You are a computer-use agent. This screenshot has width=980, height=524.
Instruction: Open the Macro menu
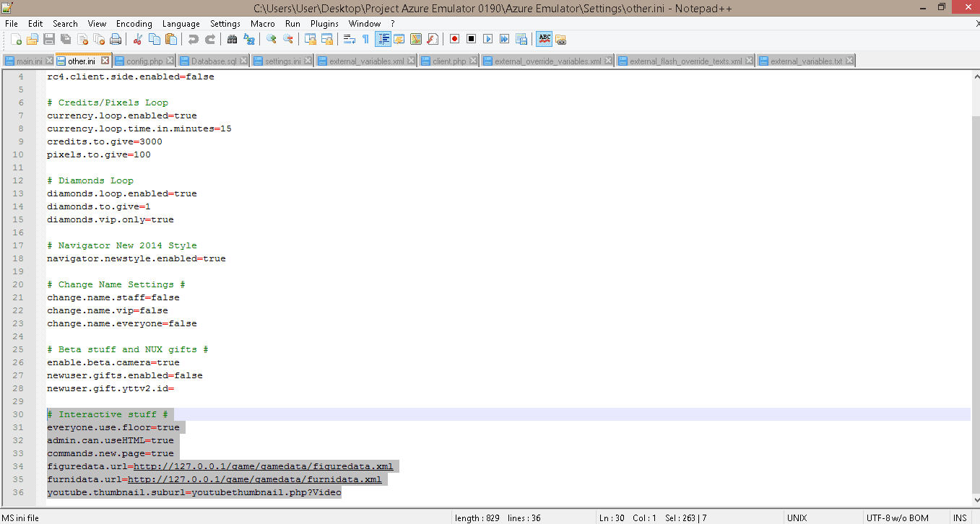coord(263,24)
